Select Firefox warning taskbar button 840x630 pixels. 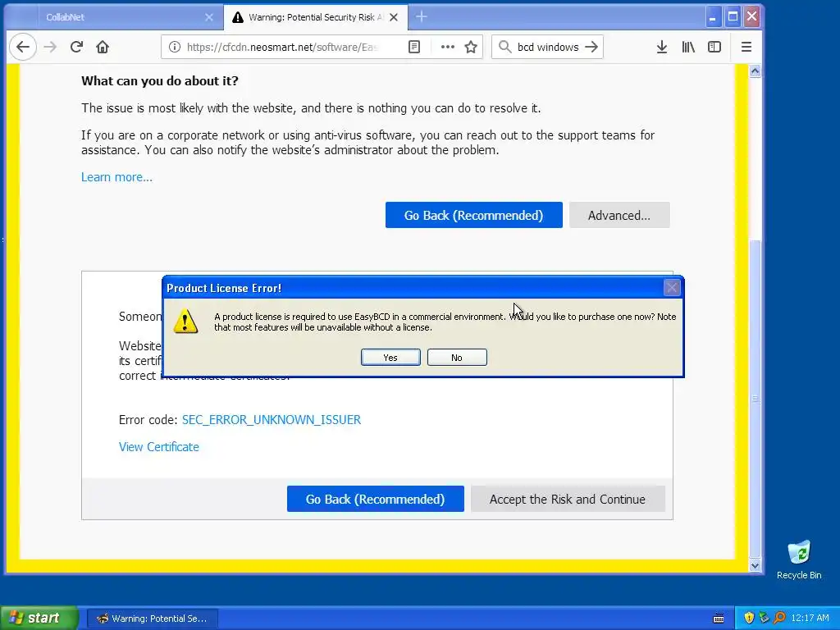point(152,619)
